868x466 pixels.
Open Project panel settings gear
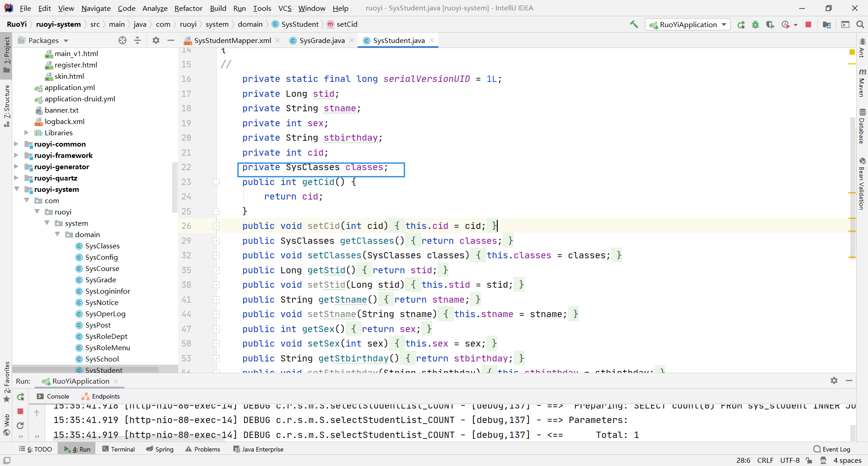(x=156, y=41)
